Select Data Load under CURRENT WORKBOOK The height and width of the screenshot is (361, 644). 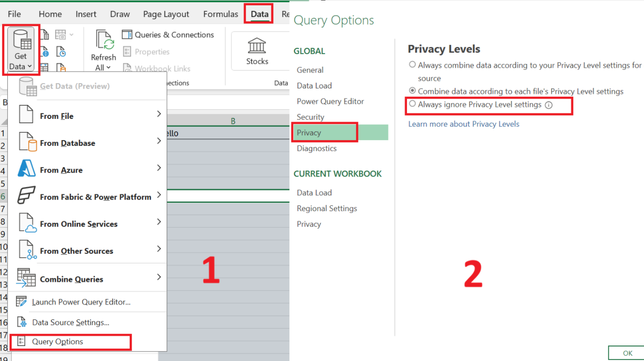pos(315,193)
